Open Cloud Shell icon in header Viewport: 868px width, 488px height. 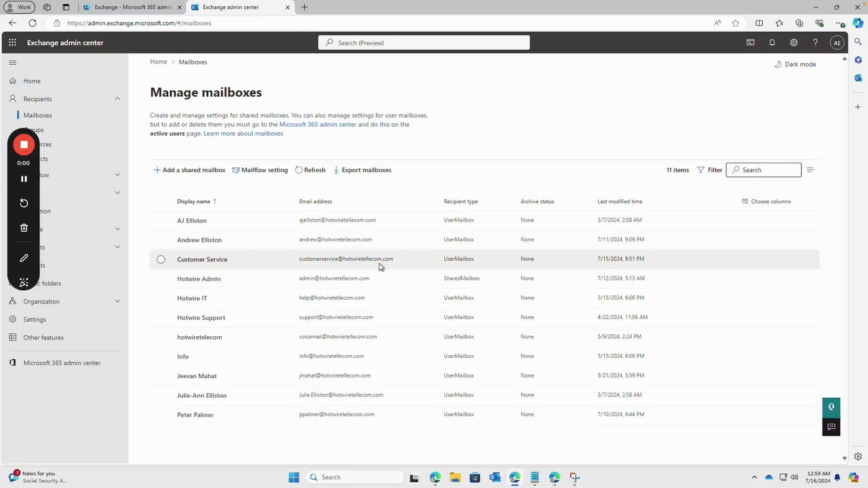[750, 43]
